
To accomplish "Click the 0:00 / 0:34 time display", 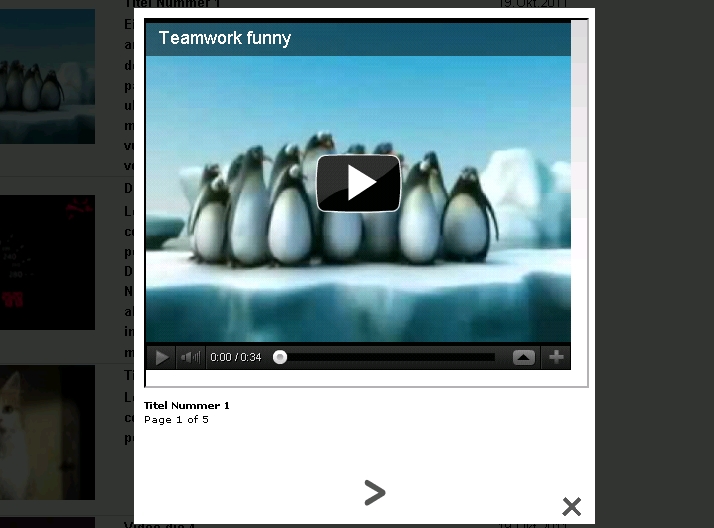I will pyautogui.click(x=236, y=357).
